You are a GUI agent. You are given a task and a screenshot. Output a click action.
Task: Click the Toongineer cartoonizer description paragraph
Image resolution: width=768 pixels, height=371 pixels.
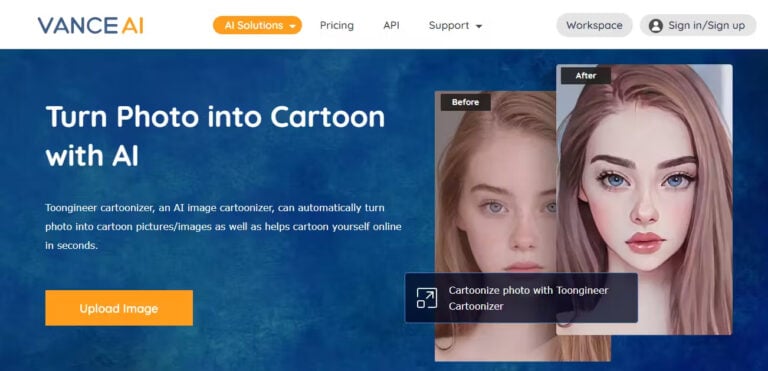point(223,226)
